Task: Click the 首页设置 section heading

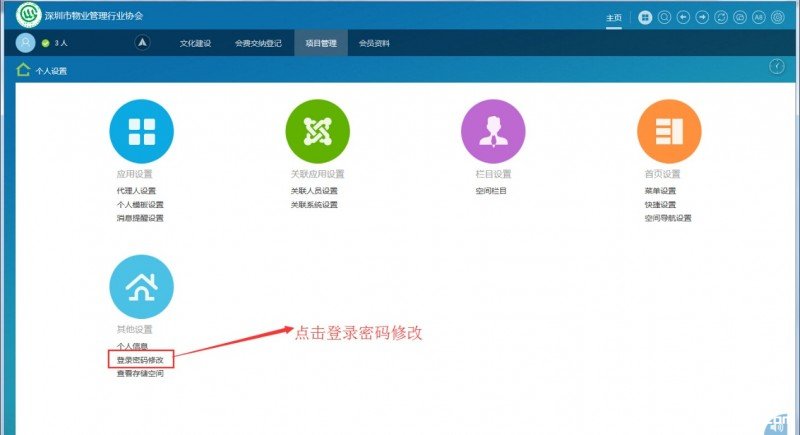Action: pyautogui.click(x=662, y=174)
